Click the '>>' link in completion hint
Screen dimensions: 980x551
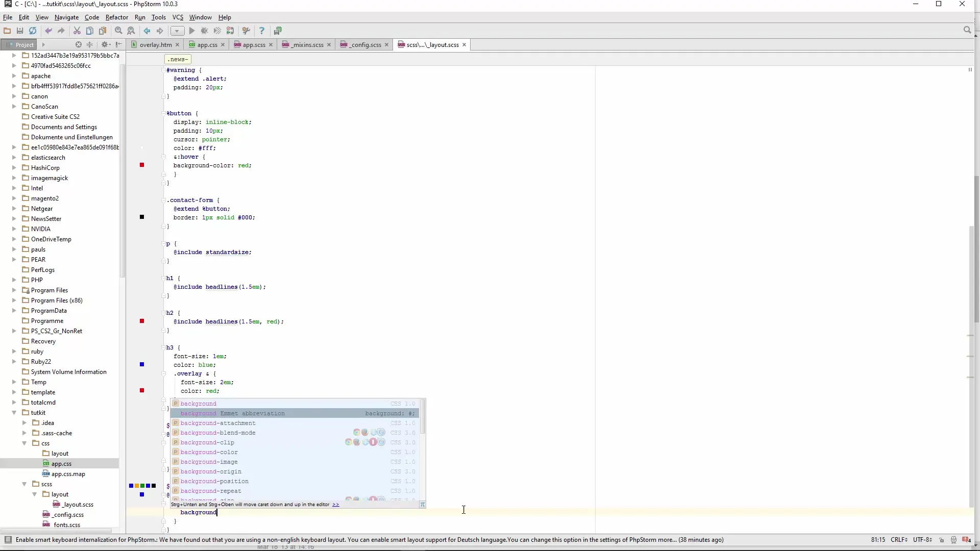(336, 505)
